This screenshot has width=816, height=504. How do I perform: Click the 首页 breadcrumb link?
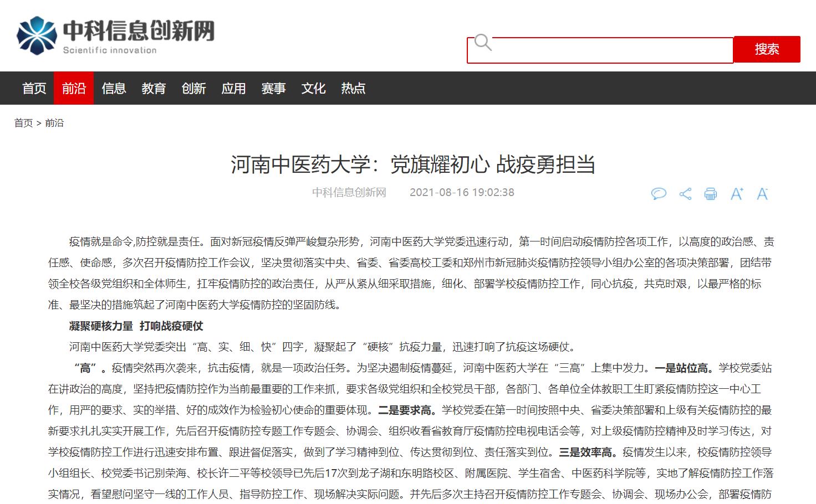pyautogui.click(x=23, y=123)
